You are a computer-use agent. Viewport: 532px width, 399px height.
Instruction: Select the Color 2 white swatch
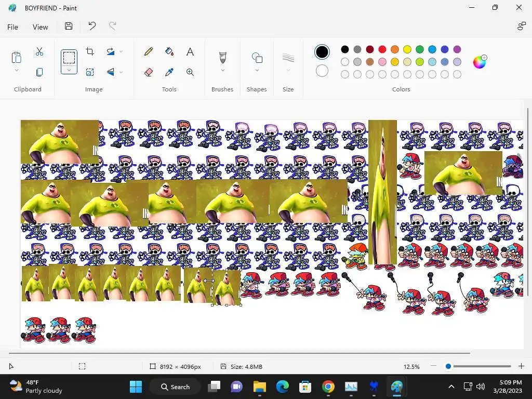click(x=322, y=71)
